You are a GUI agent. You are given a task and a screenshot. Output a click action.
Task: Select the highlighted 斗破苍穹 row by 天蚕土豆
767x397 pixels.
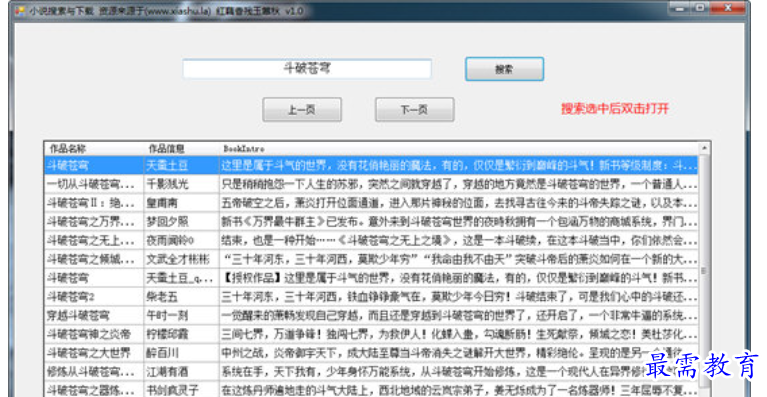pyautogui.click(x=371, y=165)
